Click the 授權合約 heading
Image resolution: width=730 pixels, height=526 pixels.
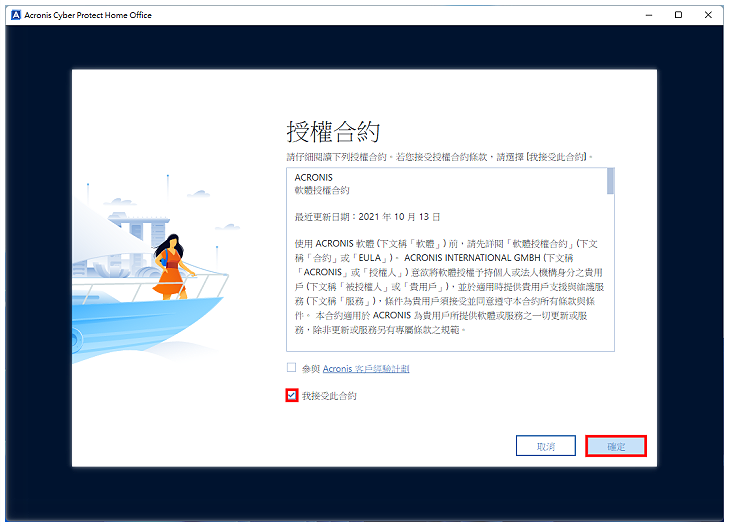[333, 132]
